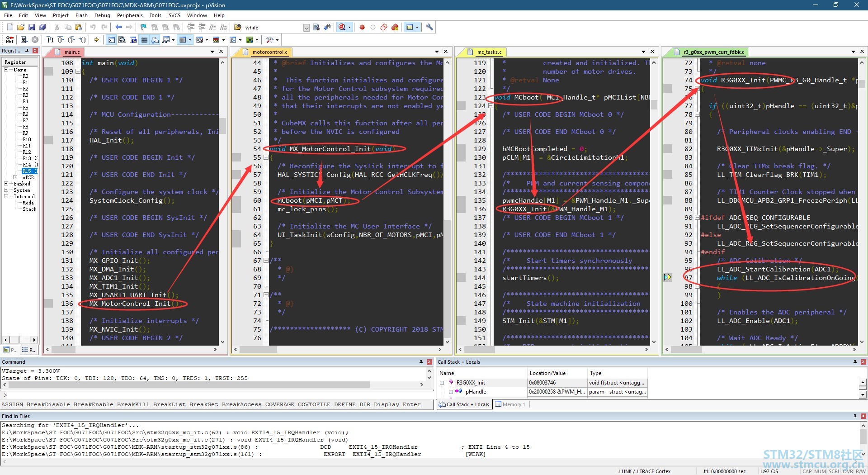Pin the Call Stack + Locals panel
The image size is (868, 475).
tap(855, 362)
